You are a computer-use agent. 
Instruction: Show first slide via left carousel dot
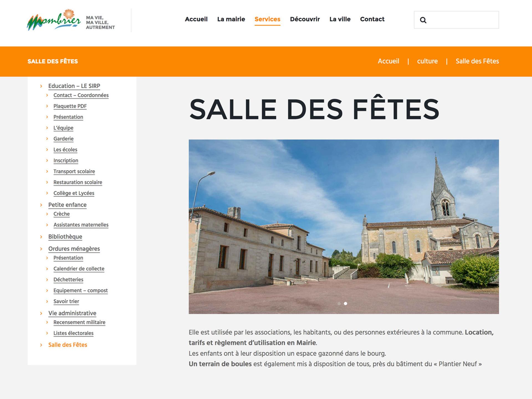coord(339,303)
